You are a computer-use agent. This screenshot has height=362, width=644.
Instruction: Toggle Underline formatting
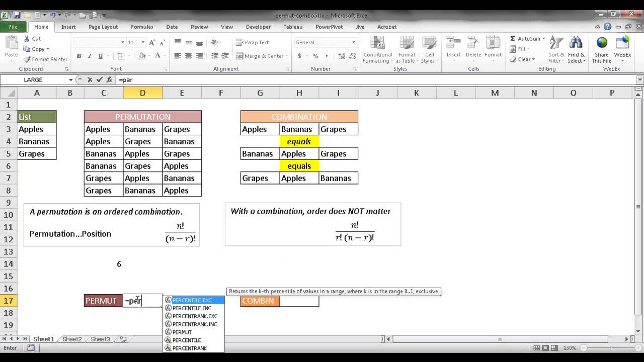[101, 56]
